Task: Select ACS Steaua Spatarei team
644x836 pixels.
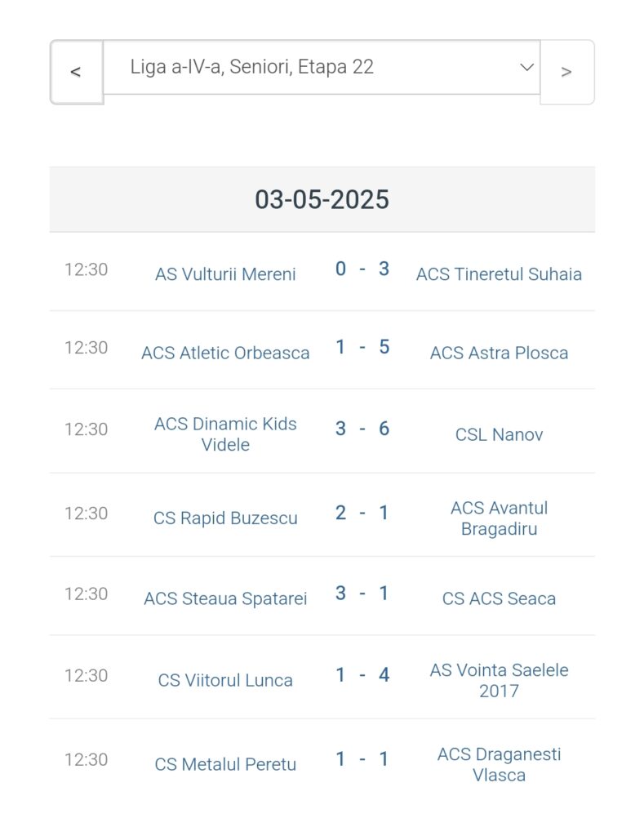Action: [225, 598]
